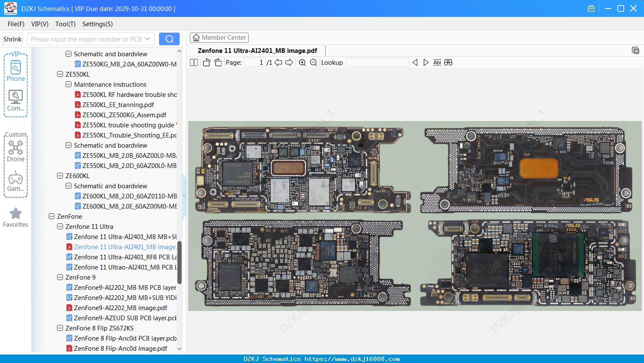Open ZE600KL_MB_2.0D_60AZ0110 boardview

126,196
